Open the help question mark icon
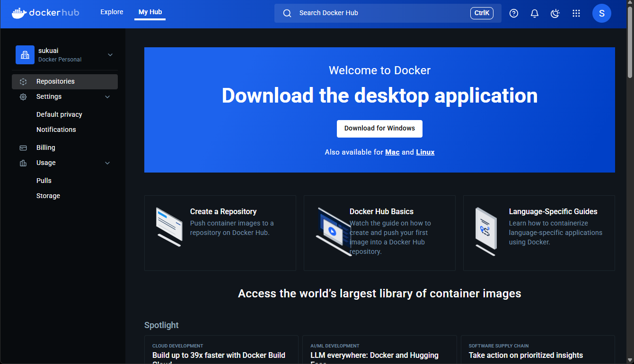The height and width of the screenshot is (364, 634). pos(514,13)
